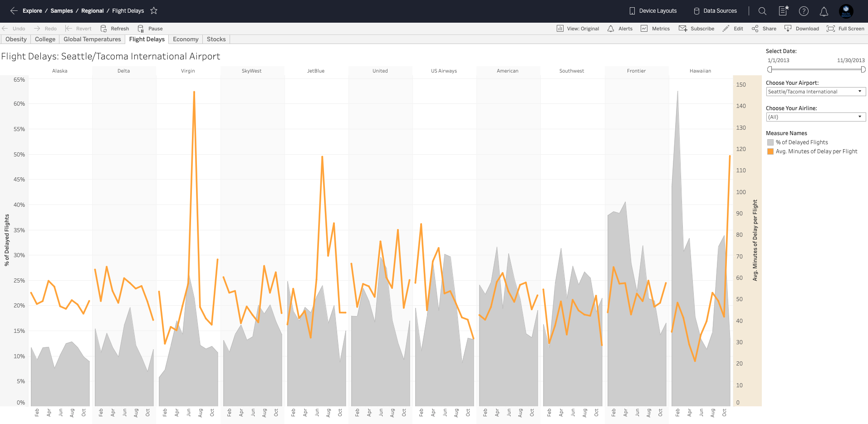Image resolution: width=868 pixels, height=424 pixels.
Task: Open the user profile avatar
Action: tap(846, 11)
